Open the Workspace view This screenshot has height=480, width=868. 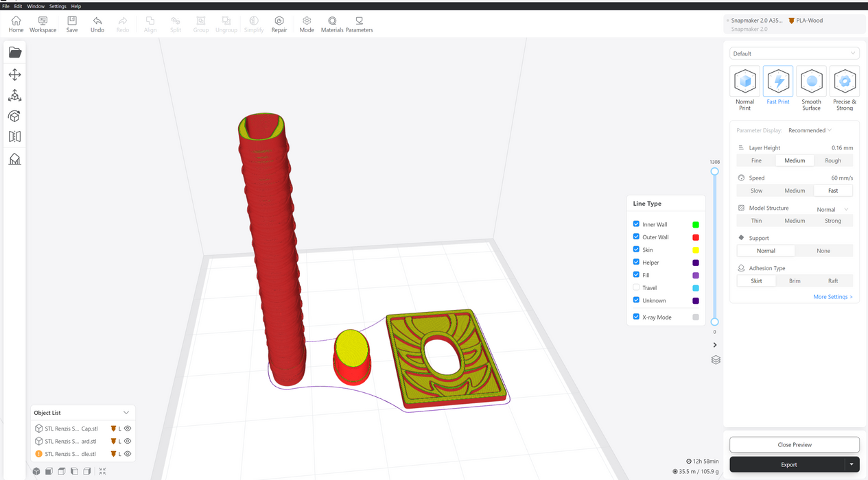point(43,24)
